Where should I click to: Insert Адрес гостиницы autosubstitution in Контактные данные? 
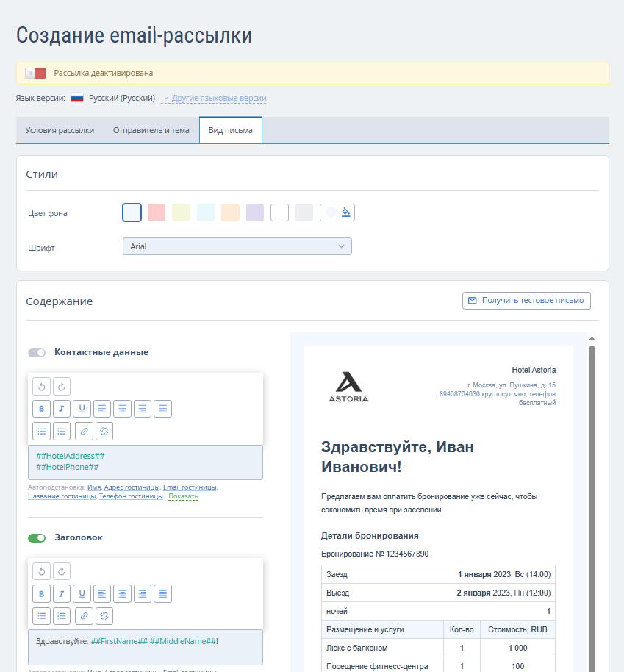tap(132, 487)
